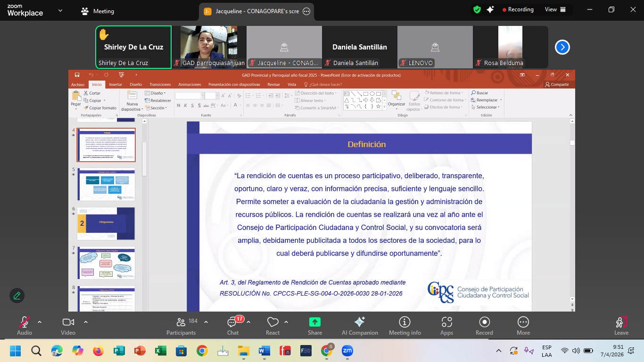The image size is (644, 362).
Task: Expand audio options arrow next to Audio
Action: coord(40,322)
